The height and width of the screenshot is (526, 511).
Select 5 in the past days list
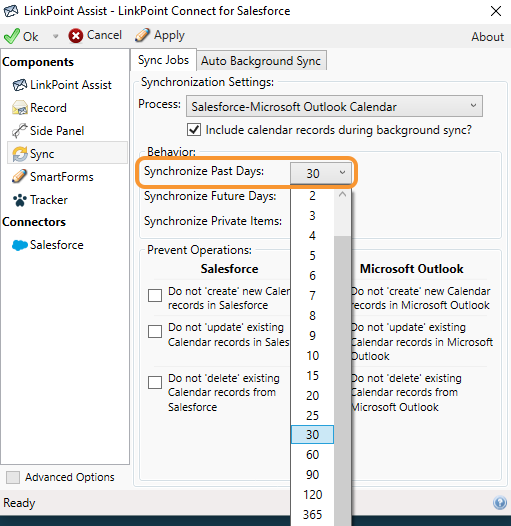[x=312, y=256]
